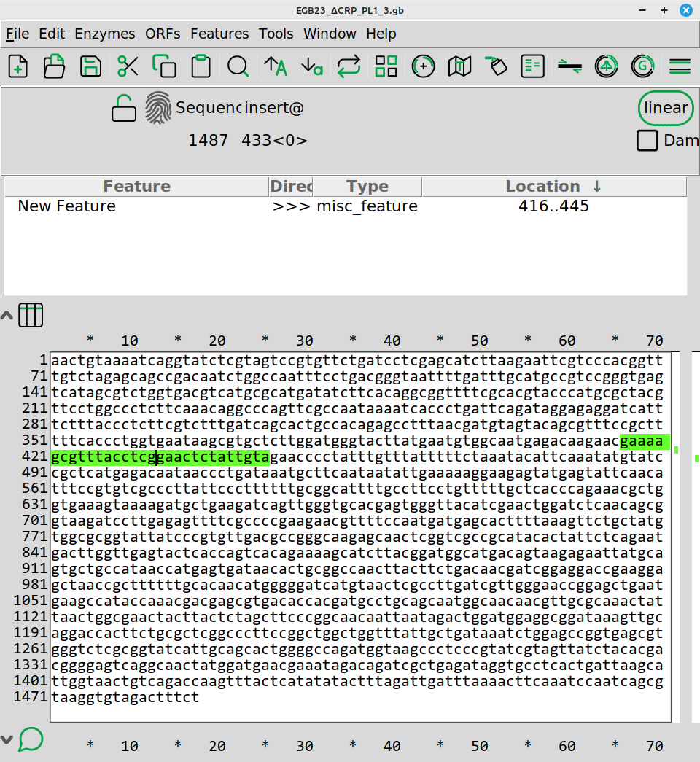700x762 pixels.
Task: Check the Dam methylation checkbox
Action: click(647, 140)
